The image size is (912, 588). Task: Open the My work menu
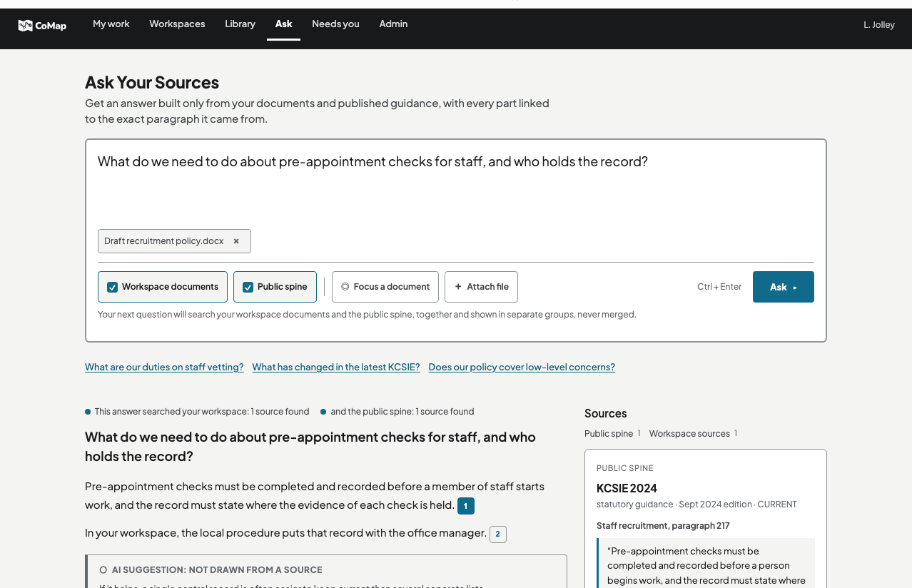point(111,24)
